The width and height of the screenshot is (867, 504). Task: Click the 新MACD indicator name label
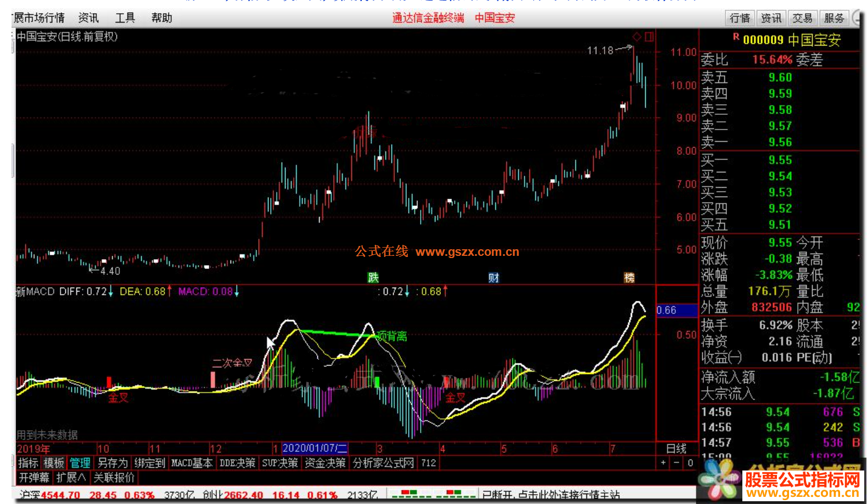point(36,292)
